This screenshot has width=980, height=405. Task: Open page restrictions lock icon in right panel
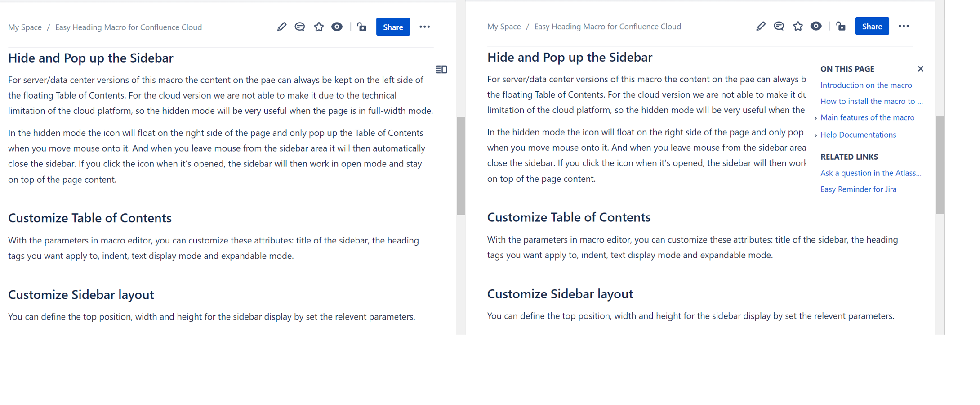coord(841,27)
